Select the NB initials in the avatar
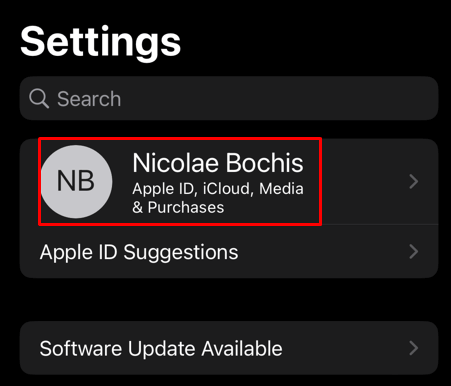The height and width of the screenshot is (386, 451). click(76, 181)
